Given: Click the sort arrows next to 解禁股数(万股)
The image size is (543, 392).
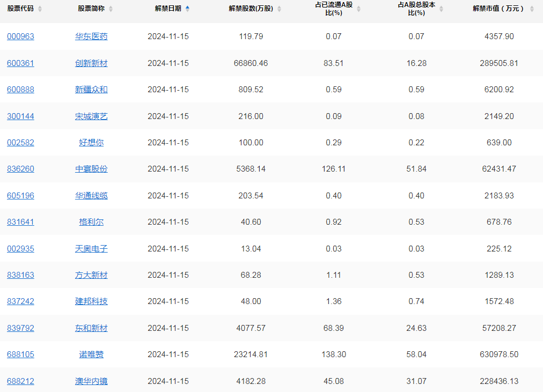Looking at the screenshot, I should click(280, 8).
